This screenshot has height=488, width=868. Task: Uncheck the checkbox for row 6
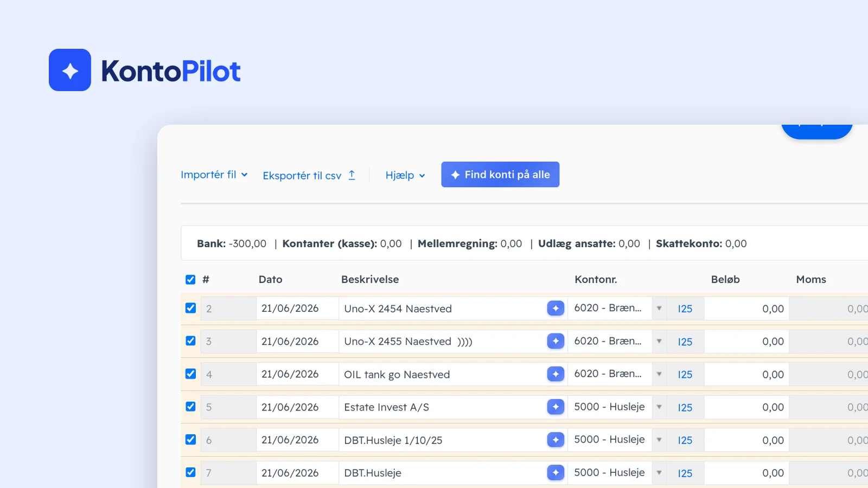(x=190, y=439)
